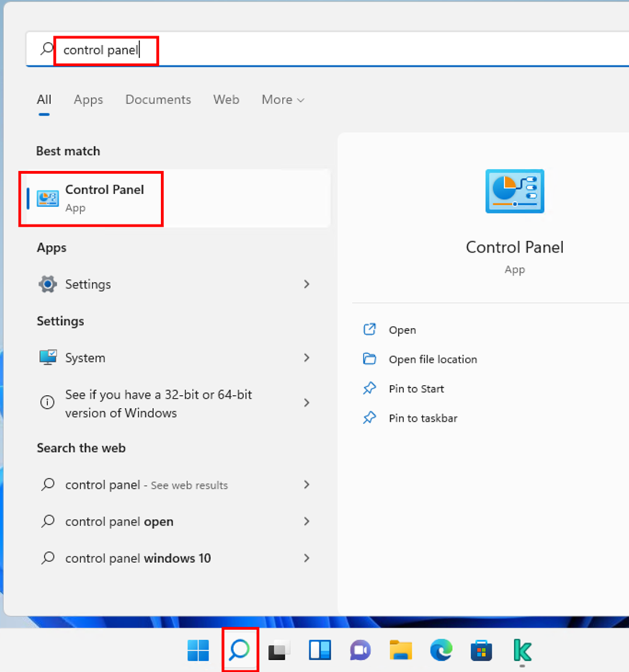Open Task View from the taskbar

(x=279, y=650)
